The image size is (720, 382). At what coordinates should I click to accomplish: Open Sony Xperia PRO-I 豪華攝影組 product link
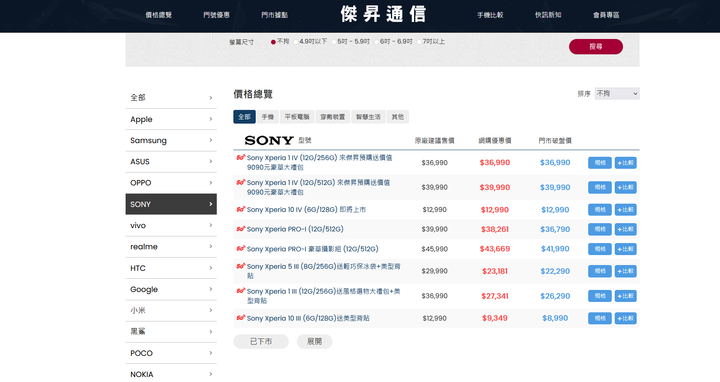(312, 249)
